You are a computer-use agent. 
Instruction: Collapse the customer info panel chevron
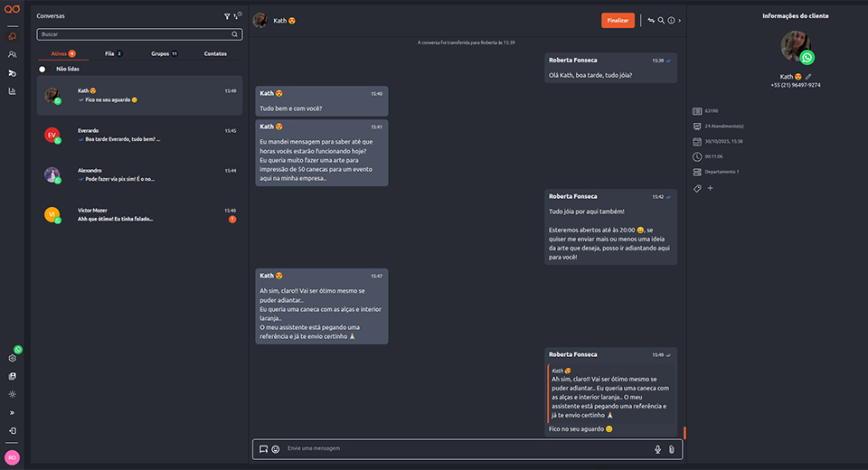(680, 20)
